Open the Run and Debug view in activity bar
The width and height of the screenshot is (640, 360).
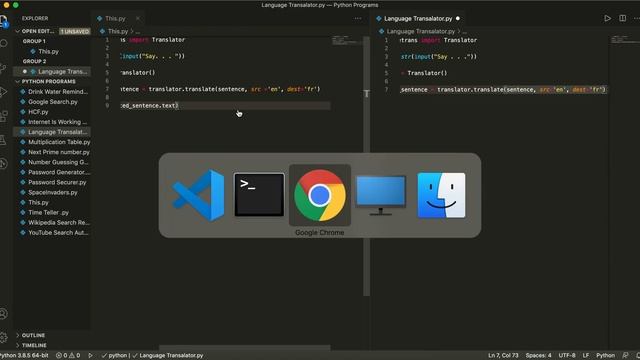tap(4, 92)
